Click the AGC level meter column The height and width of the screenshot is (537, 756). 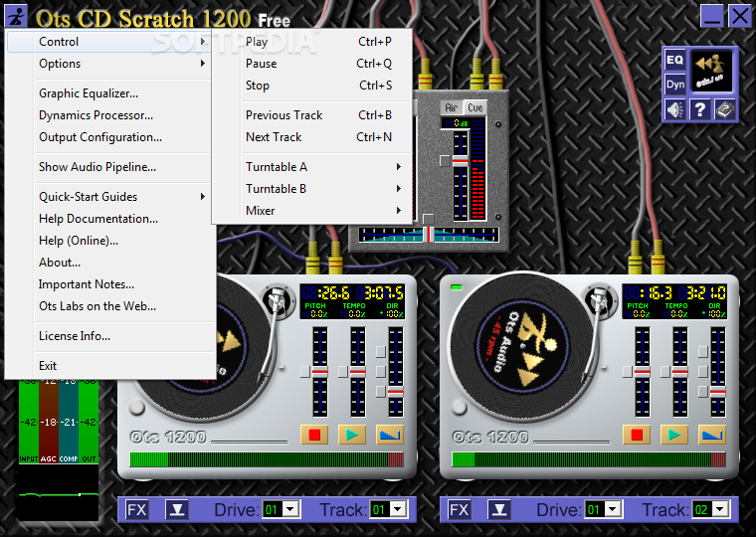tap(48, 422)
